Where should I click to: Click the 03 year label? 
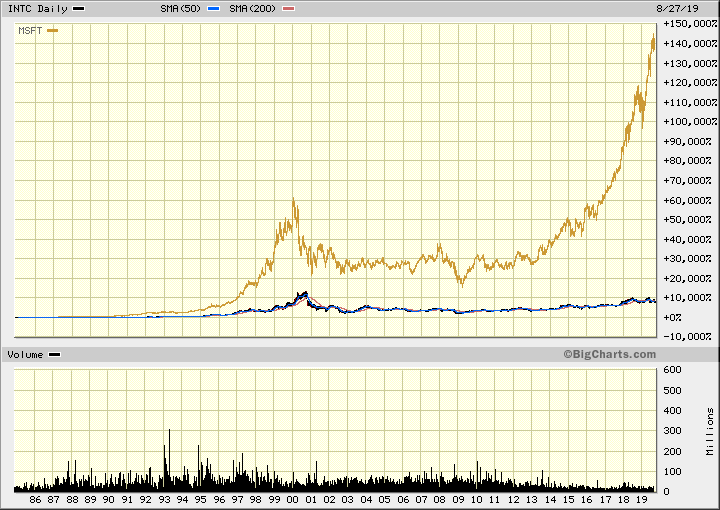(348, 500)
